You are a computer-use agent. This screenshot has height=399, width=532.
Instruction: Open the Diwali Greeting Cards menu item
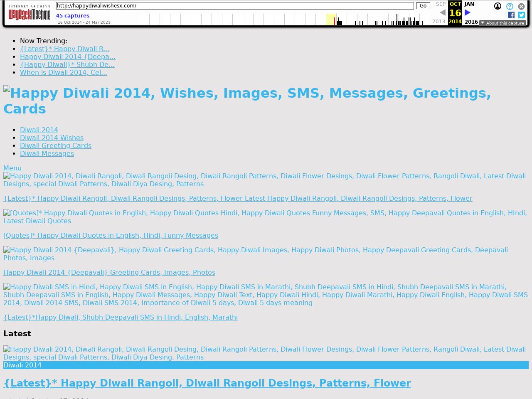pos(56,145)
